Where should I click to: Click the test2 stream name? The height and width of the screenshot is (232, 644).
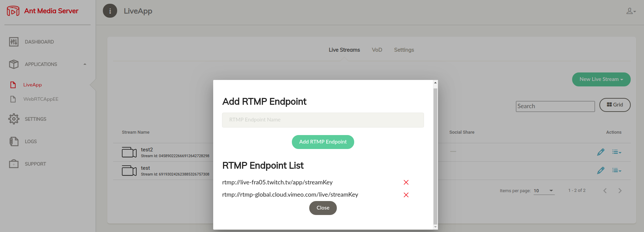[147, 150]
